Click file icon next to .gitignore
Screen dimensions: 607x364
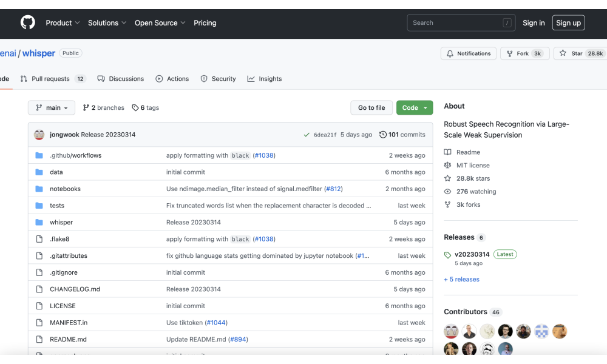(39, 272)
